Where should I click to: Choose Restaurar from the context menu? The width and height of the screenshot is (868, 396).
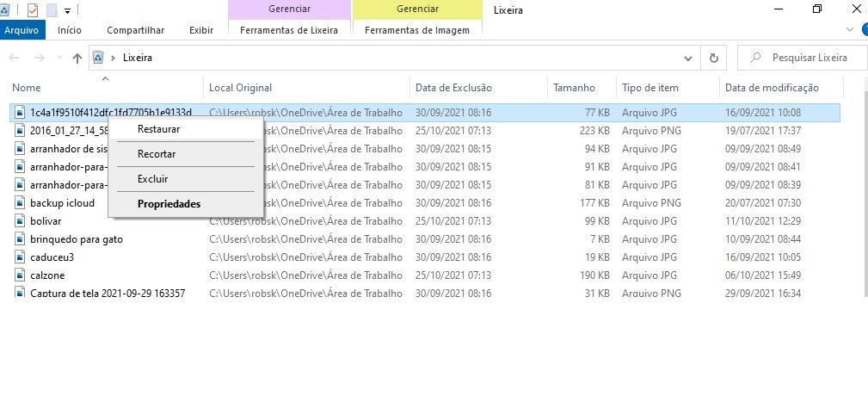tap(158, 129)
